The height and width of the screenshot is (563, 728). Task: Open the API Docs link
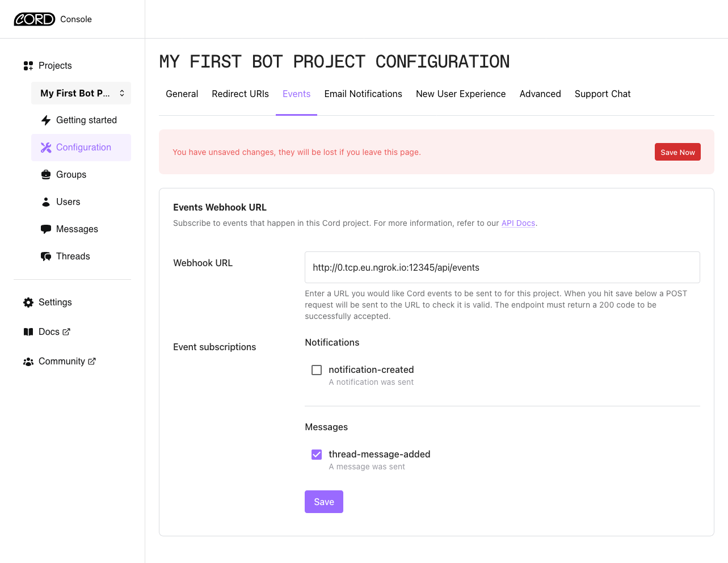518,224
